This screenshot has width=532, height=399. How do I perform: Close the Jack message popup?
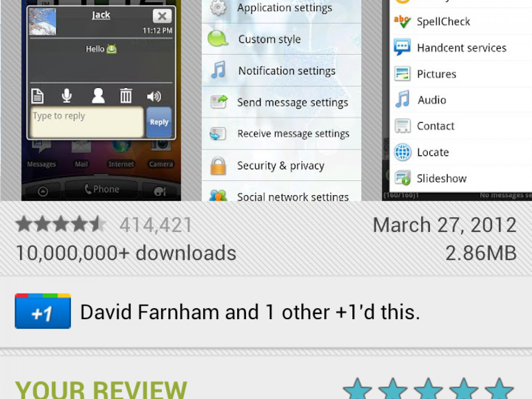pos(162,17)
